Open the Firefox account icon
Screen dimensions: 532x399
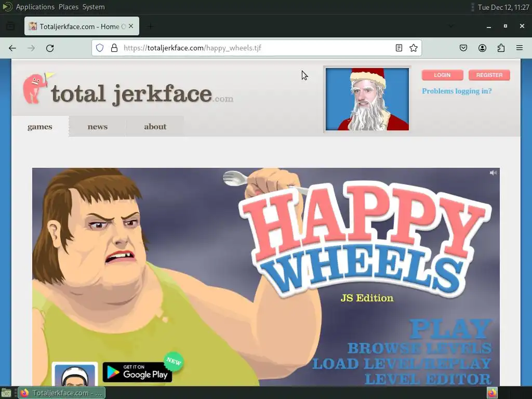[x=482, y=48]
